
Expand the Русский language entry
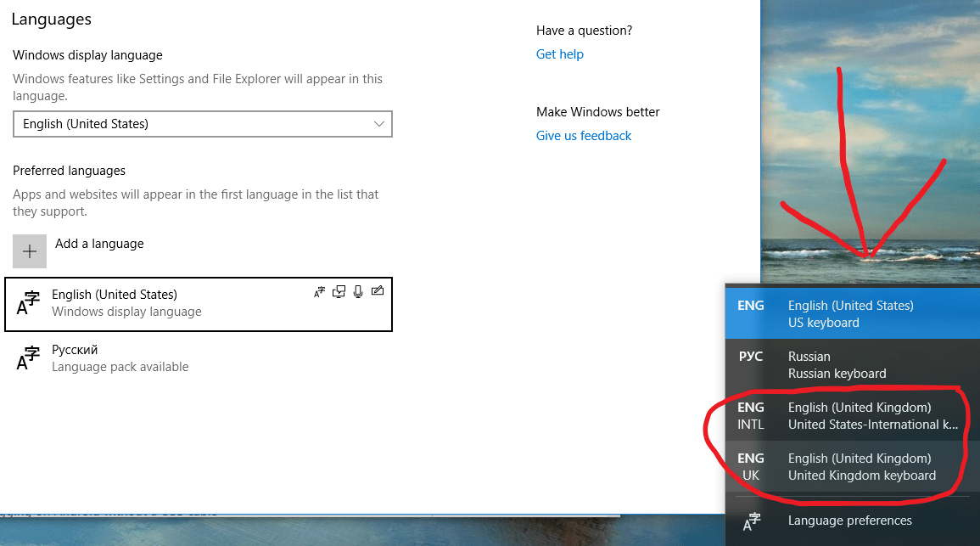(x=170, y=357)
